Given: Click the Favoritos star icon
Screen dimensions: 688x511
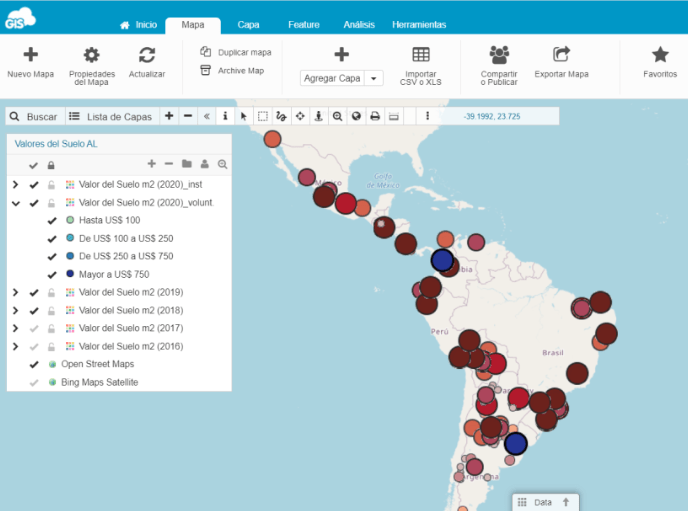Looking at the screenshot, I should click(x=660, y=55).
